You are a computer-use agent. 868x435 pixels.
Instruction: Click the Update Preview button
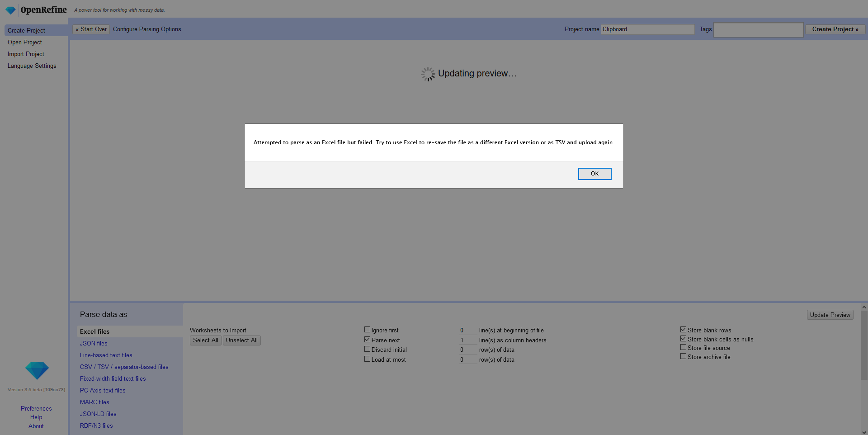830,315
